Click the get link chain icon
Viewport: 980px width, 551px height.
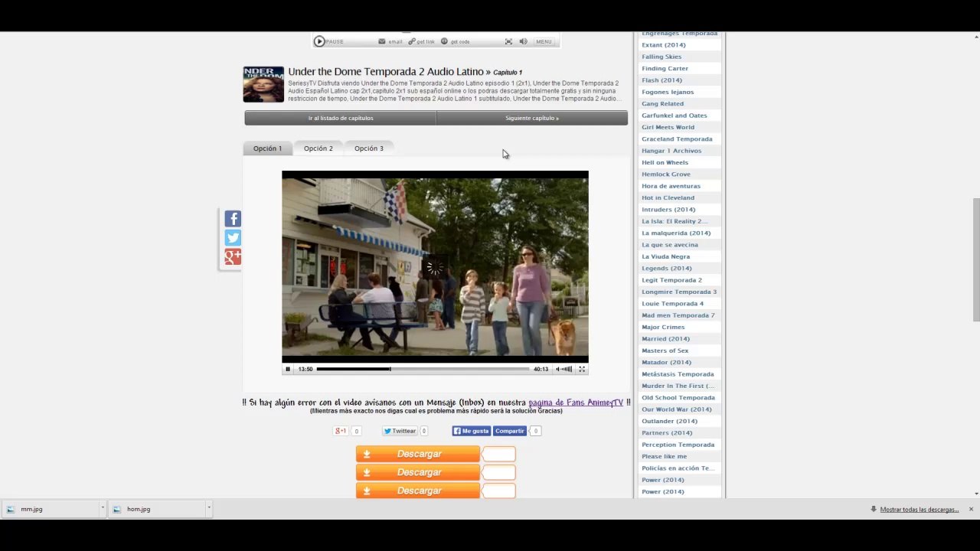412,41
